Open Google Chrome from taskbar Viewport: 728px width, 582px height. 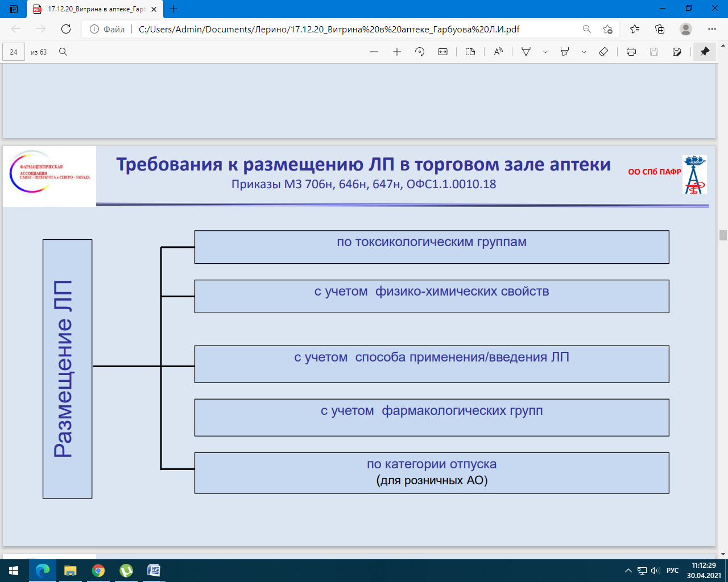tap(98, 571)
